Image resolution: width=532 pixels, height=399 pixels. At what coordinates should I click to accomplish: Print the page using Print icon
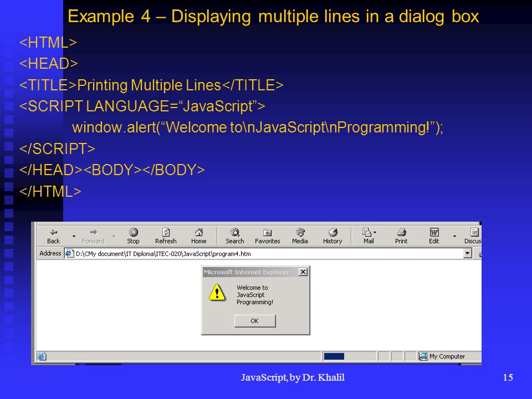click(x=401, y=232)
